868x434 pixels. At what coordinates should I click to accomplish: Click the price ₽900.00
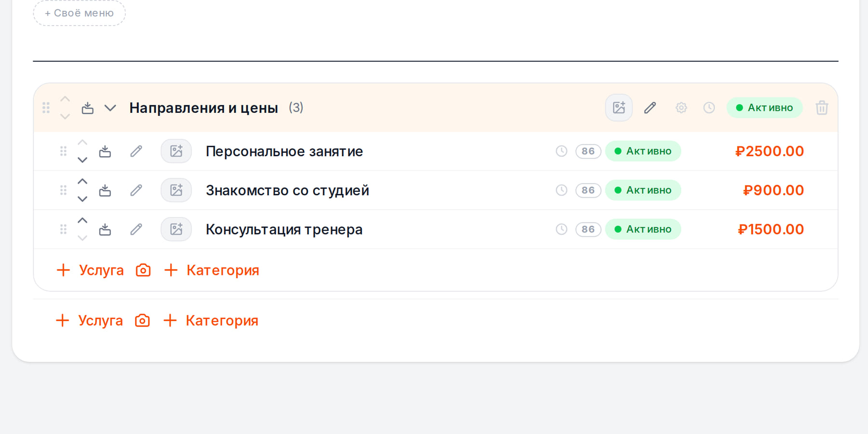(773, 190)
